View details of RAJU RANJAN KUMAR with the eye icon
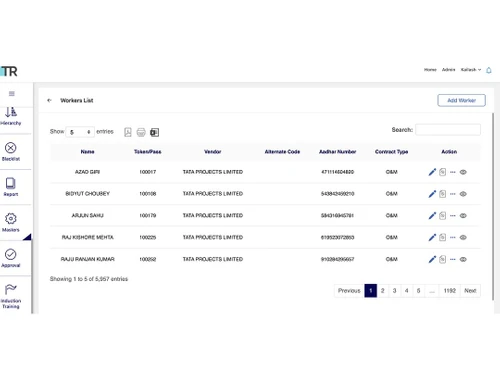The image size is (500, 375). click(x=463, y=259)
